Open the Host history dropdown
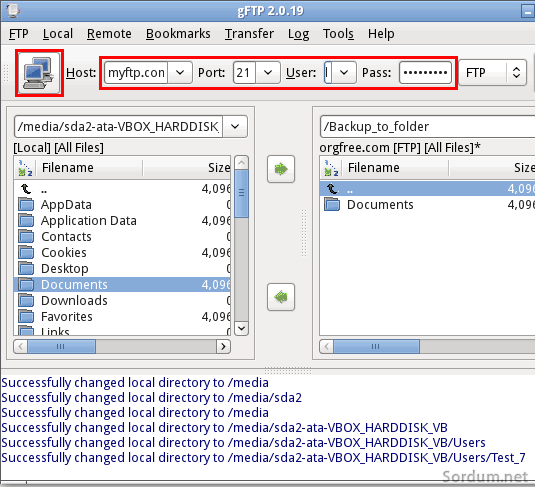 [x=180, y=72]
